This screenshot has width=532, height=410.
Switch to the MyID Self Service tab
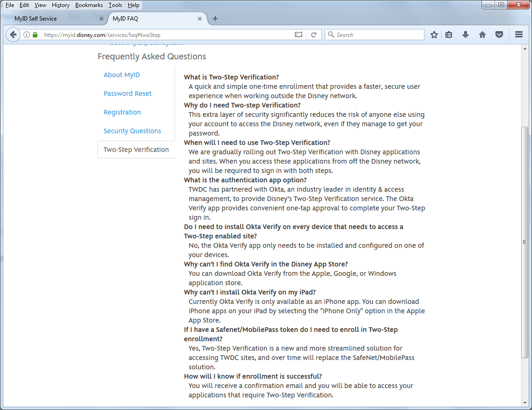[56, 19]
